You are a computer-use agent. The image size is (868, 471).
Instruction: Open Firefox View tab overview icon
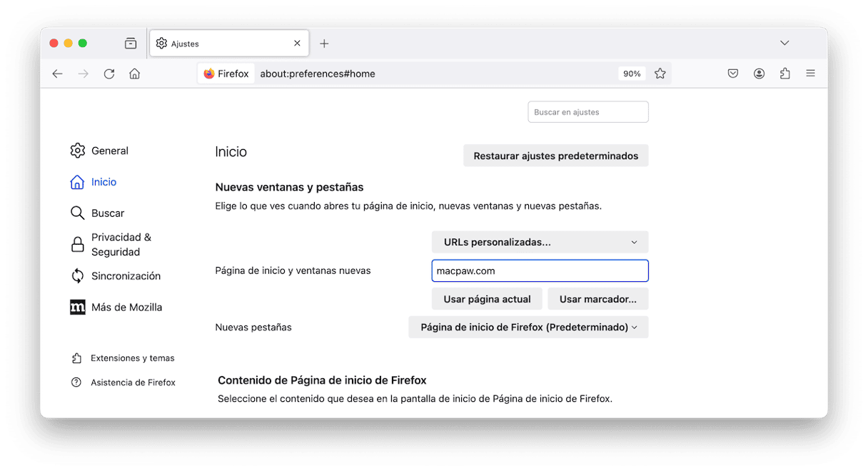[131, 44]
